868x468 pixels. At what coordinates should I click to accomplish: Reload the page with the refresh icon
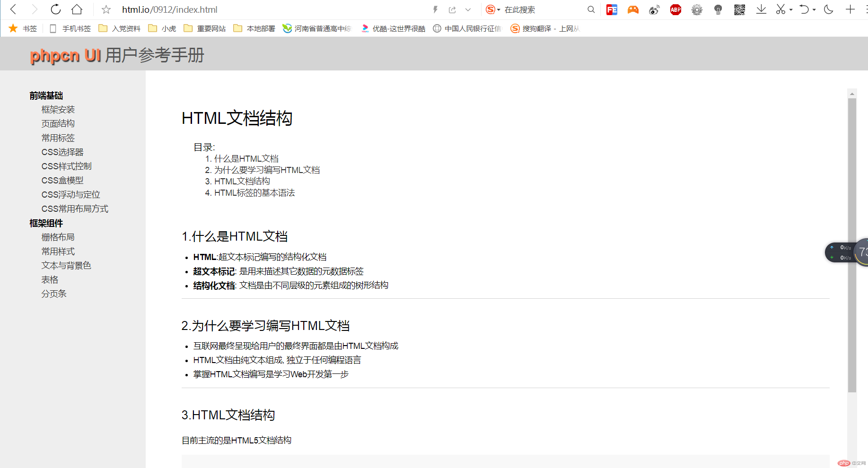[x=56, y=9]
